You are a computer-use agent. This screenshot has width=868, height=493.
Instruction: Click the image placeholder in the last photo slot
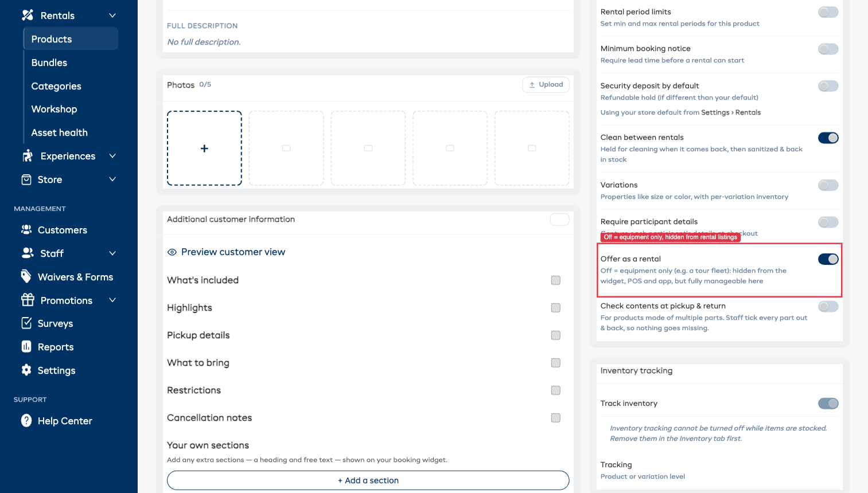(x=532, y=148)
